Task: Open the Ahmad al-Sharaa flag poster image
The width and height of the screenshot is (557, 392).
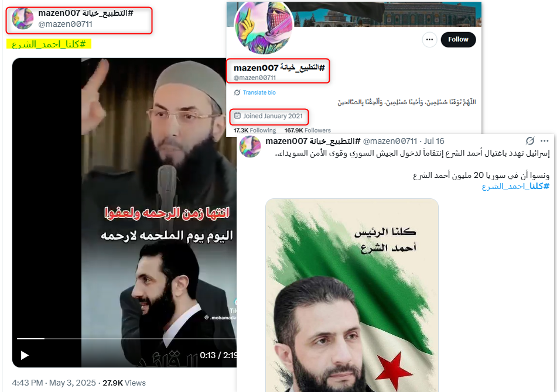Action: coord(351,295)
